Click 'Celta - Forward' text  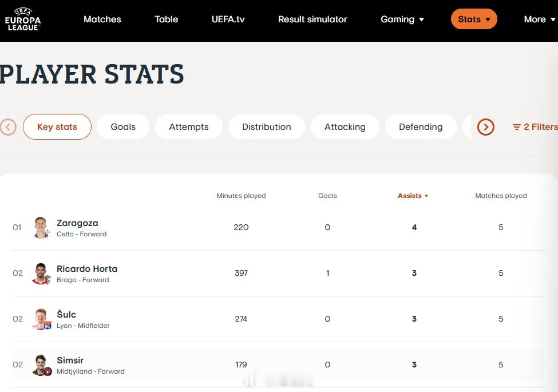click(81, 234)
